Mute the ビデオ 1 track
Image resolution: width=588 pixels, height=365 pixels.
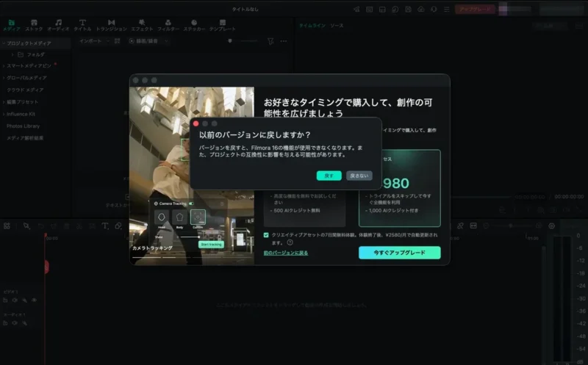point(15,300)
